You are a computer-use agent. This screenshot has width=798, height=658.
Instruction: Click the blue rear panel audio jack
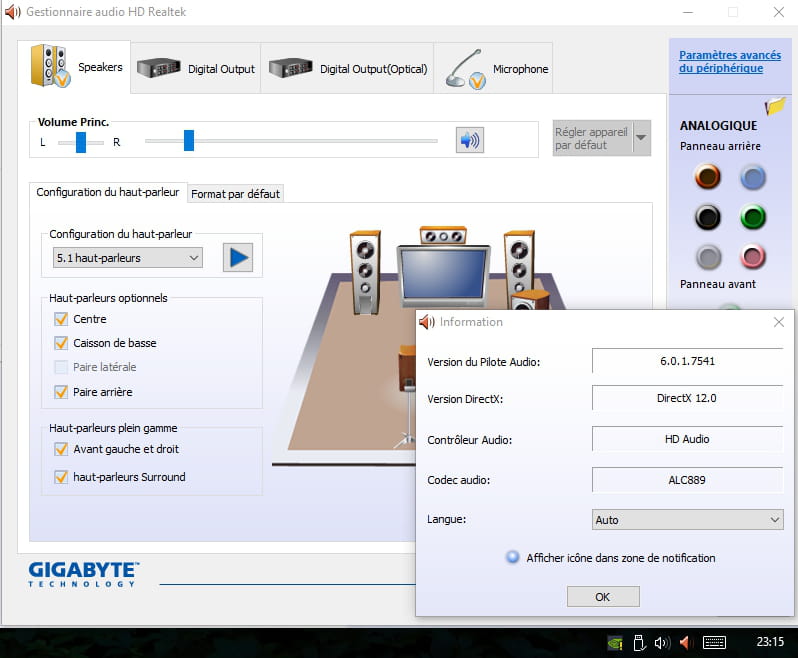753,177
